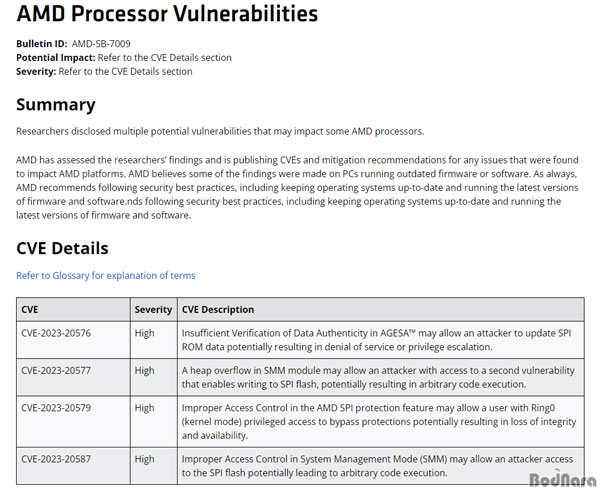Click the High severity for CVE-2023-20576

144,333
